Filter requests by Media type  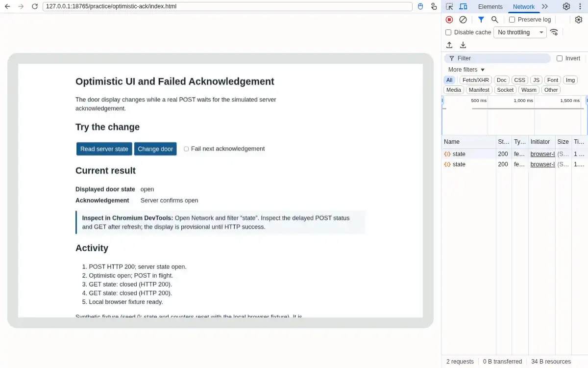[454, 90]
